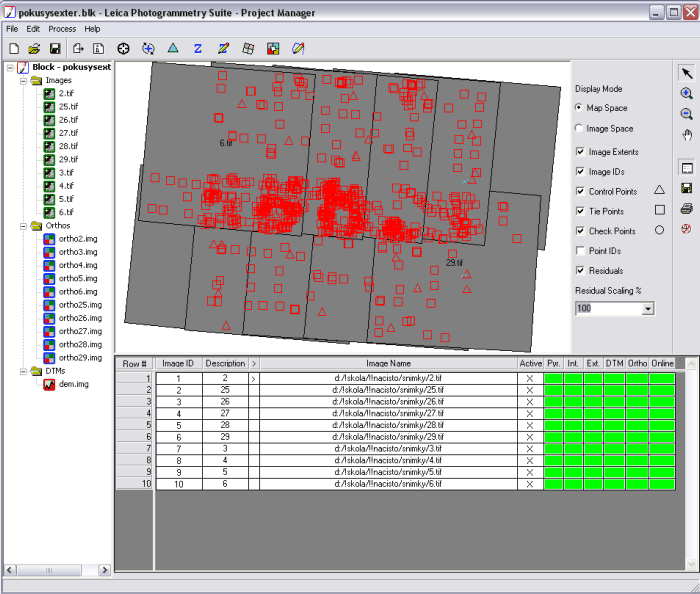Click the Ortho column header
Image resolution: width=700 pixels, height=594 pixels.
click(x=637, y=364)
